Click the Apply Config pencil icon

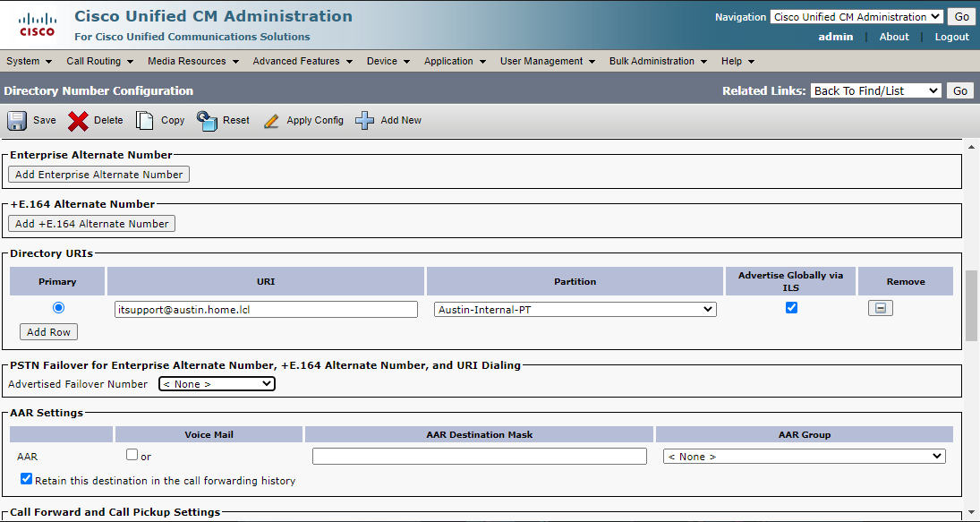[x=271, y=120]
